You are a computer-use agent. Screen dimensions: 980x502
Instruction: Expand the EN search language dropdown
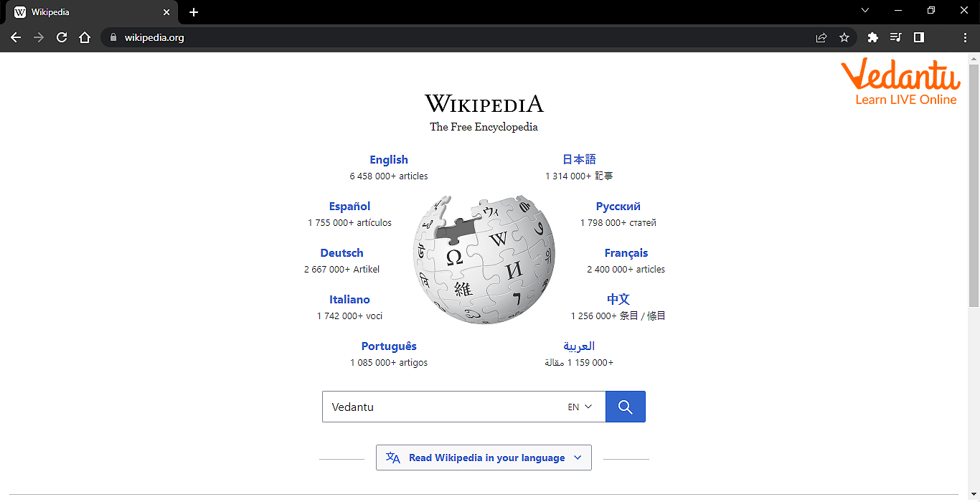pyautogui.click(x=580, y=407)
